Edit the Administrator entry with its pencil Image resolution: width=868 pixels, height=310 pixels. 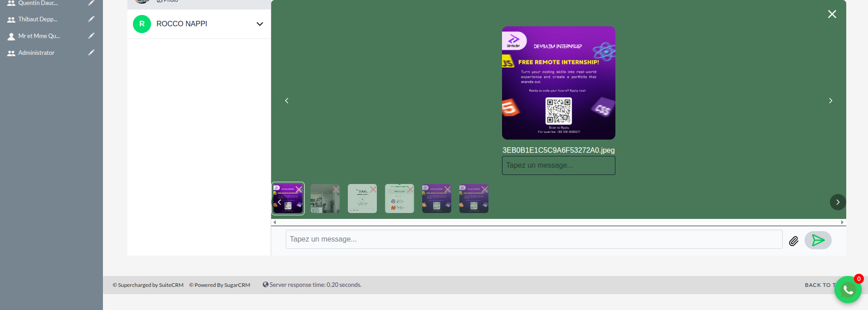click(91, 53)
